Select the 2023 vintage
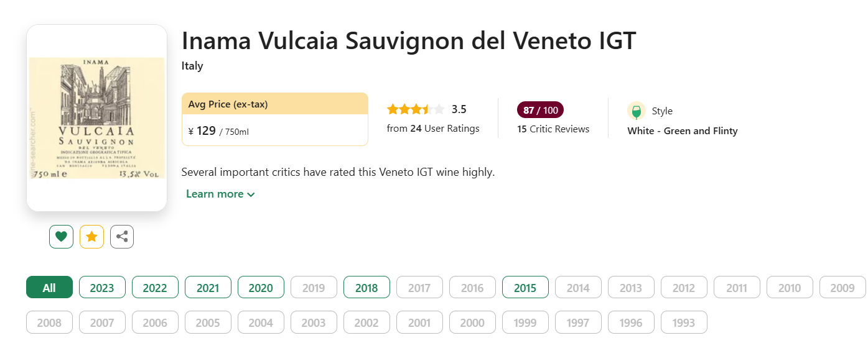The image size is (868, 338). [102, 288]
